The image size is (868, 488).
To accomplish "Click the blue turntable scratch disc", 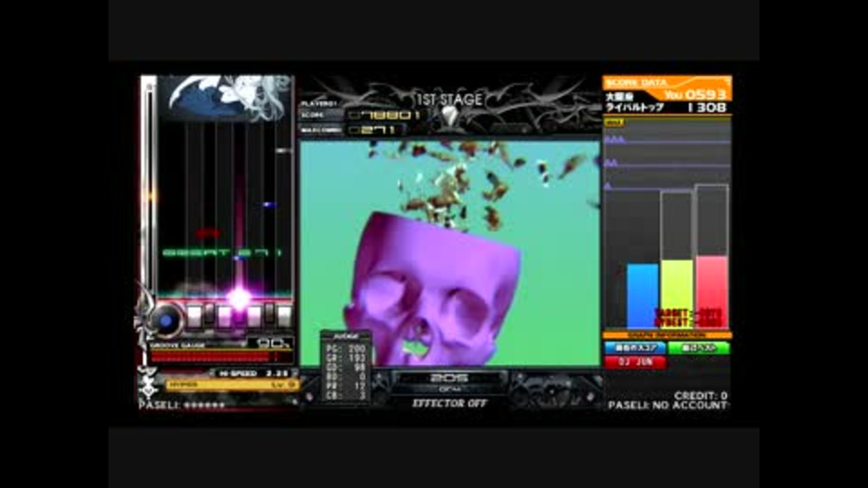I will (165, 320).
